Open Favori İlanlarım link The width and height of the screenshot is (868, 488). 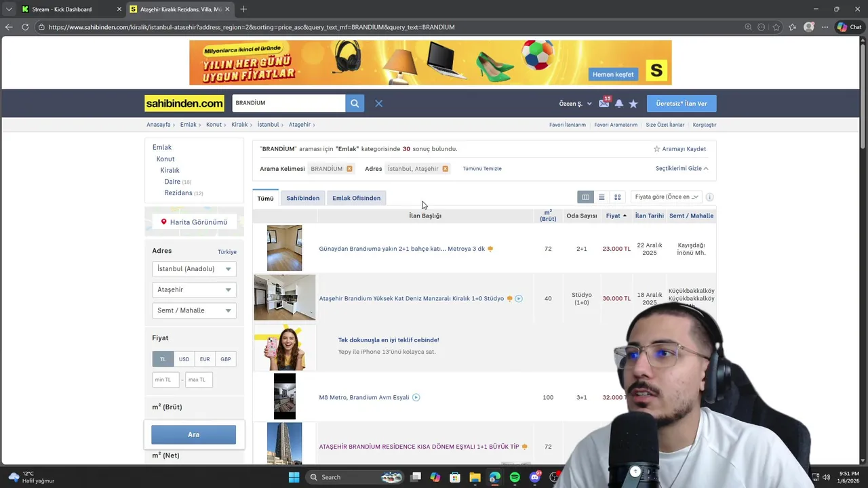[x=568, y=125]
